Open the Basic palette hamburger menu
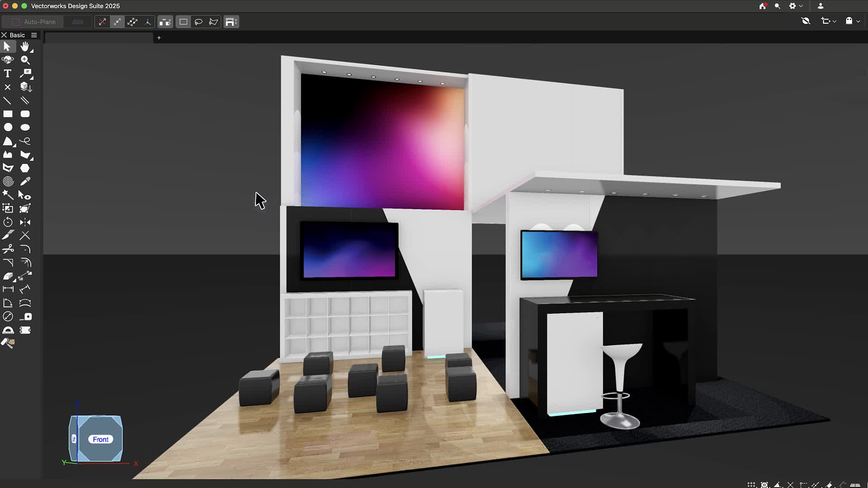This screenshot has height=488, width=868. (x=34, y=35)
